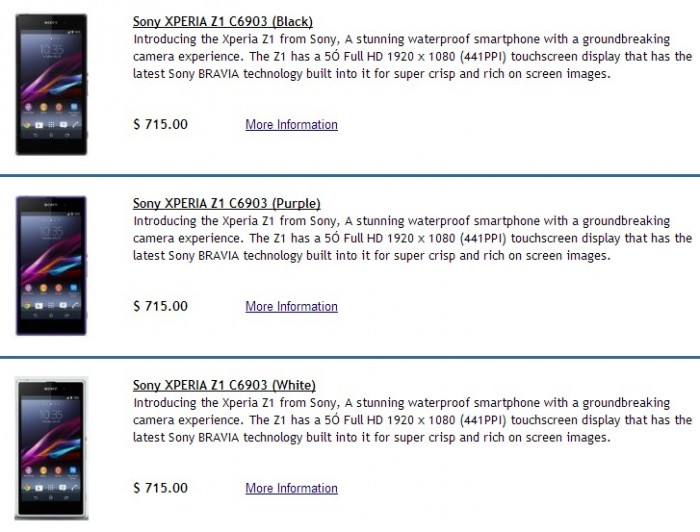Select the $ 715.00 price of Black model
This screenshot has width=700, height=532.
coord(160,125)
